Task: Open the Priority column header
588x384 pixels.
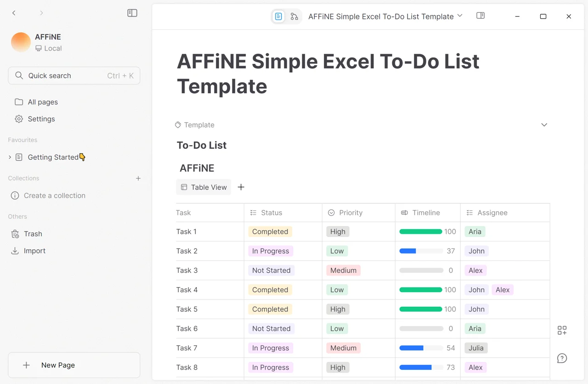Action: (359, 213)
